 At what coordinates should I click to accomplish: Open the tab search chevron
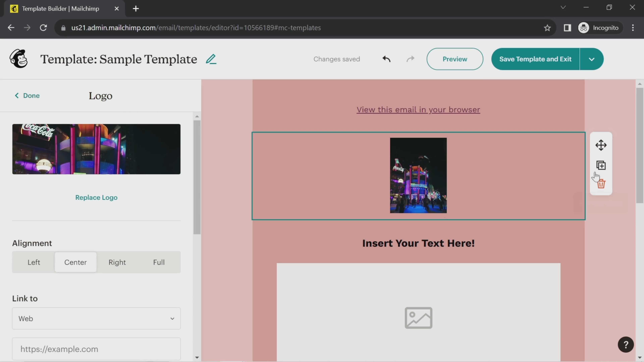pyautogui.click(x=563, y=7)
